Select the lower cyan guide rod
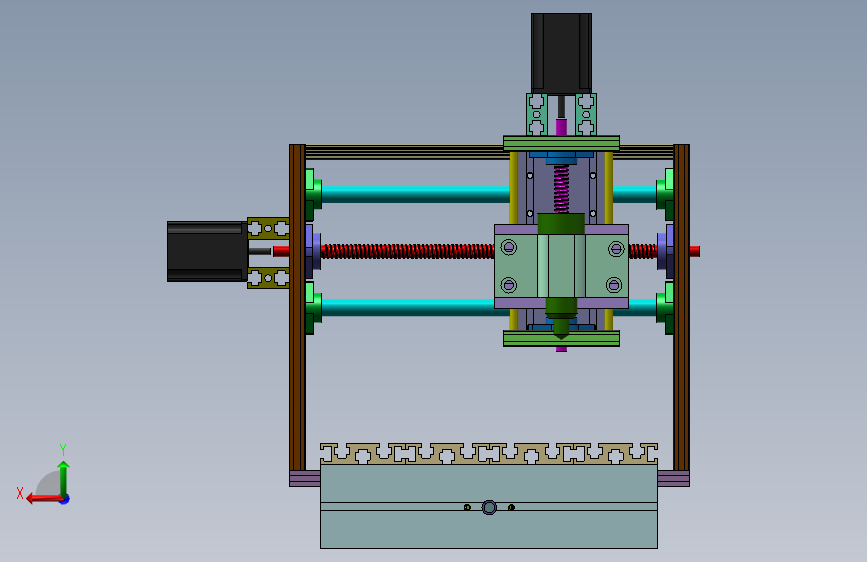 [408, 307]
